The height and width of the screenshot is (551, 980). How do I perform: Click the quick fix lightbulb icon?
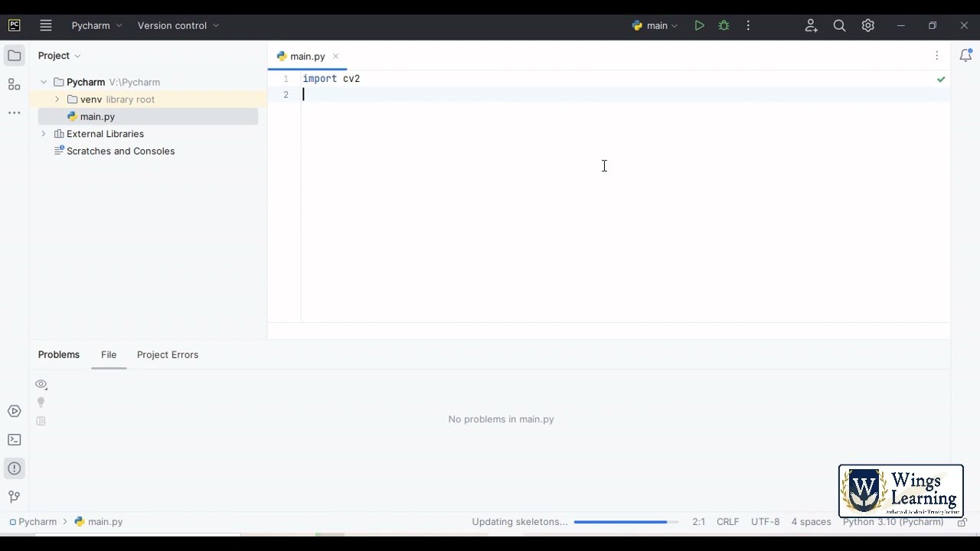pyautogui.click(x=41, y=403)
